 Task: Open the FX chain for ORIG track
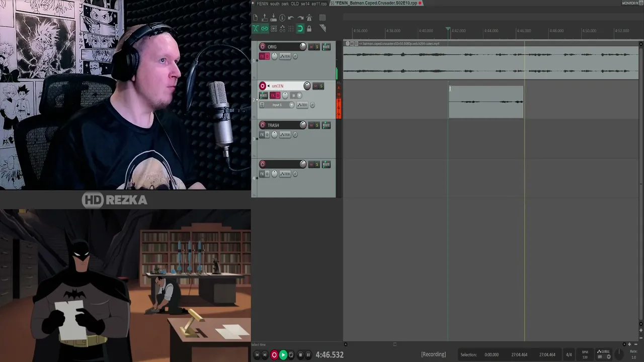(262, 56)
